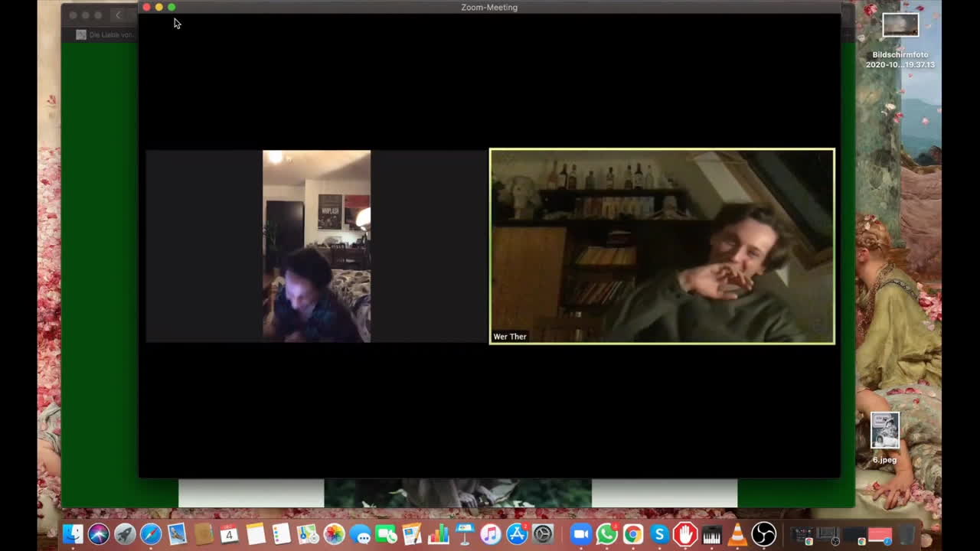Click the Wer Ther name label

(510, 337)
